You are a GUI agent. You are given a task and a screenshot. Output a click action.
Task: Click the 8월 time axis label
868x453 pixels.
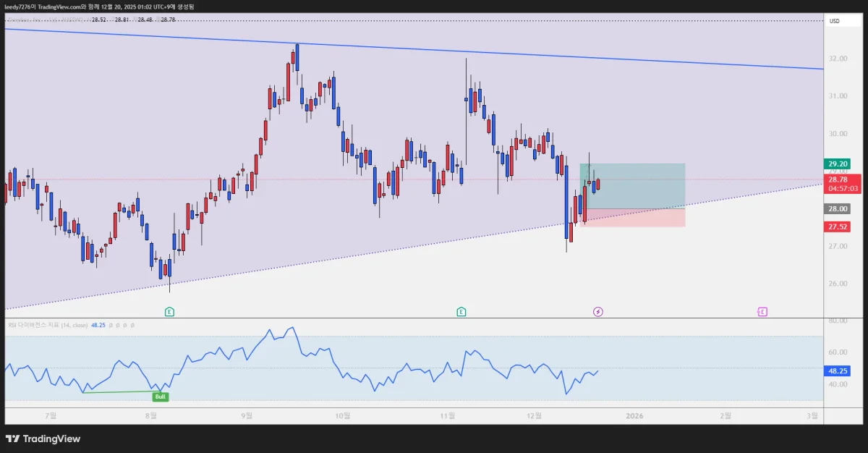[x=151, y=415]
